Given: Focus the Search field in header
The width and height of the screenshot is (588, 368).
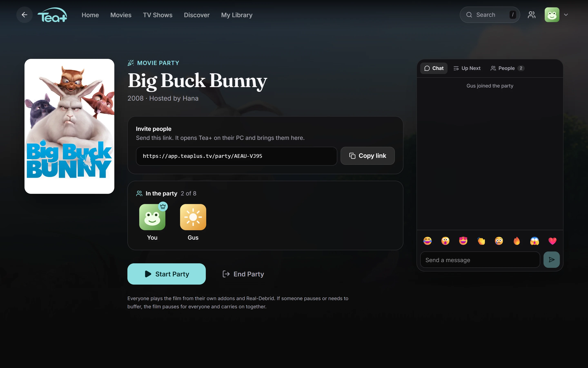Looking at the screenshot, I should click(490, 15).
